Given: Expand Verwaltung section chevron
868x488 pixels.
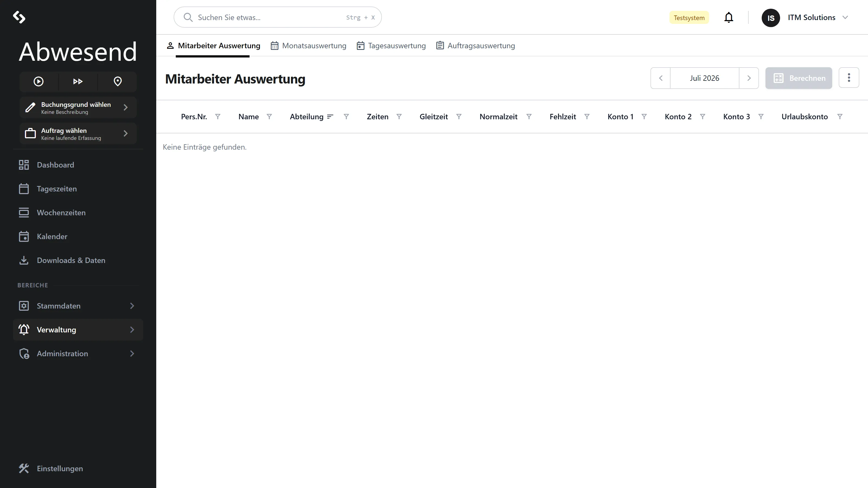Looking at the screenshot, I should pos(132,330).
